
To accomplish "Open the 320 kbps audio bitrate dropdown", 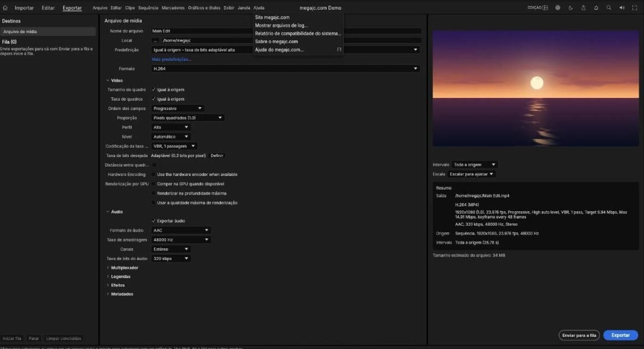I will pyautogui.click(x=171, y=258).
